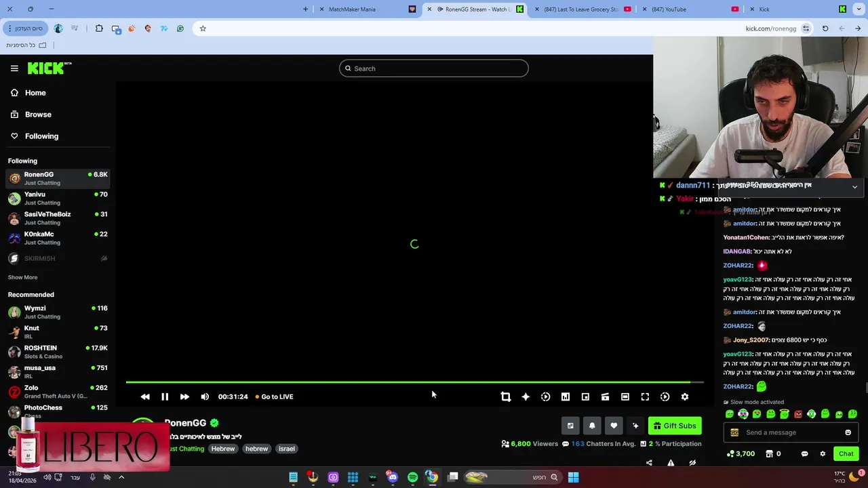Enter fullscreen mode in player
This screenshot has width=868, height=488.
click(x=645, y=396)
